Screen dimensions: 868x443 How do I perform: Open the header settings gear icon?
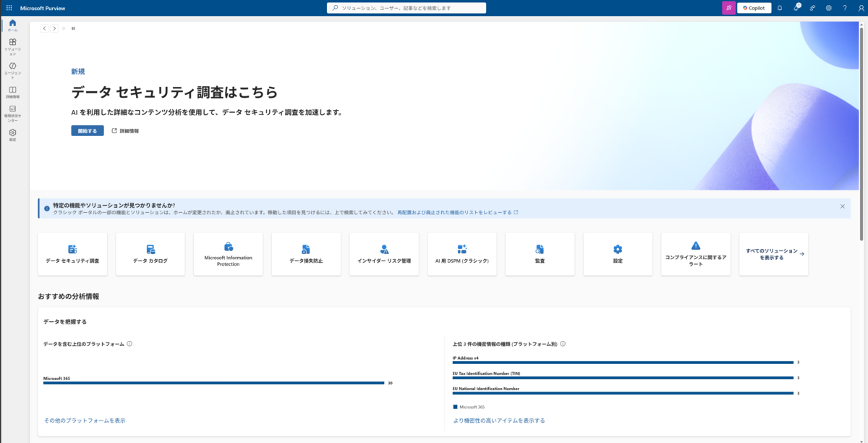pos(829,8)
